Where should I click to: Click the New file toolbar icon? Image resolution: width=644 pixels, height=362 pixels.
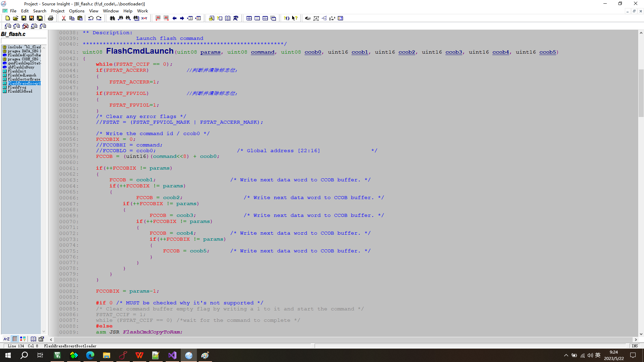pyautogui.click(x=7, y=18)
